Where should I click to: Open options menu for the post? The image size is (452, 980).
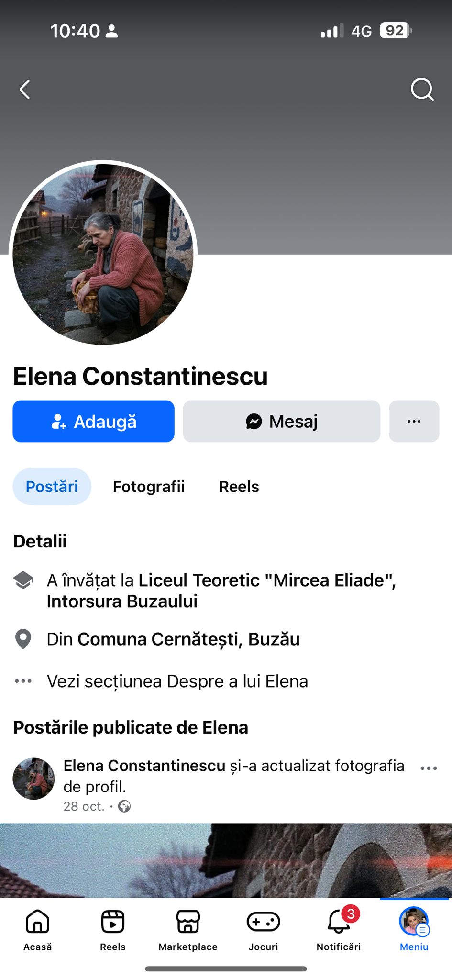429,768
